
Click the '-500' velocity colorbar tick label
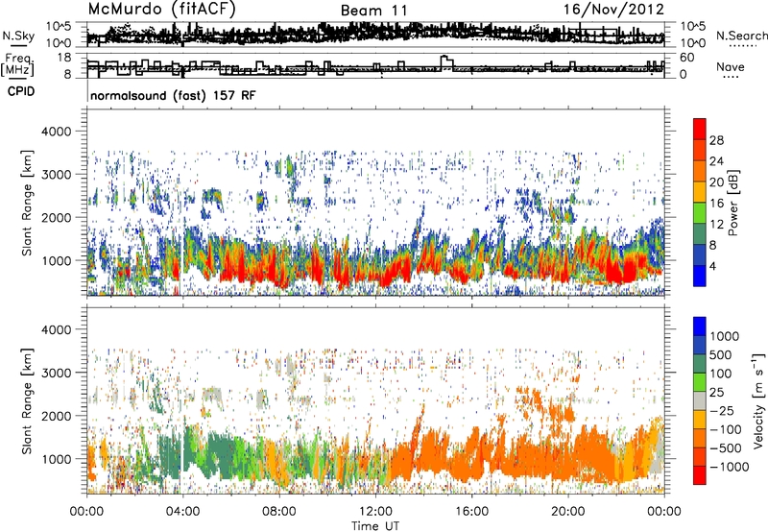726,448
